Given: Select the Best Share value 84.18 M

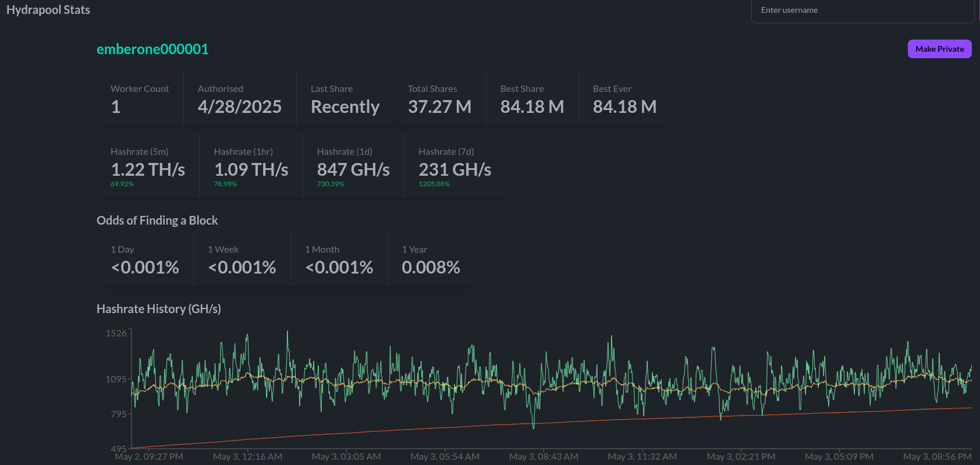Looking at the screenshot, I should (532, 107).
